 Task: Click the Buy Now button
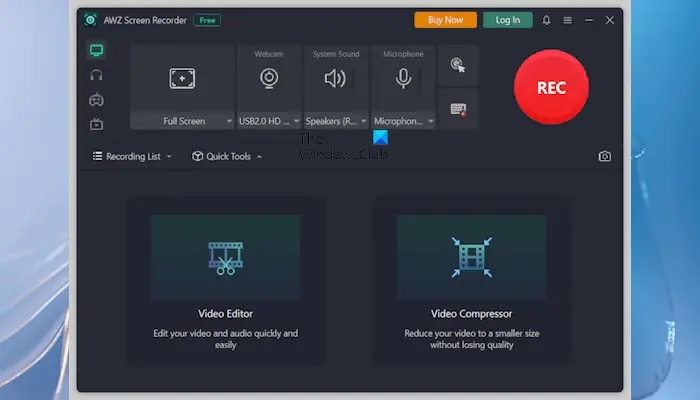[445, 20]
